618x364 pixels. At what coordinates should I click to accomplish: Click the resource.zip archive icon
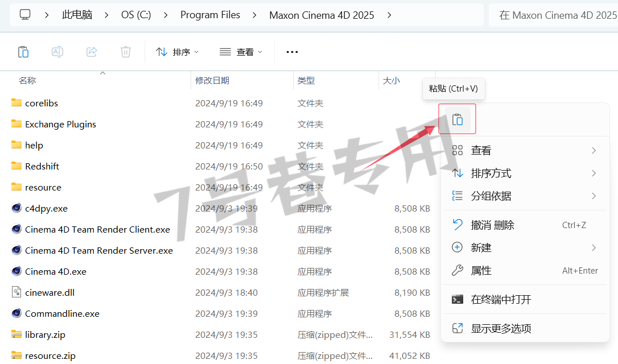point(17,355)
